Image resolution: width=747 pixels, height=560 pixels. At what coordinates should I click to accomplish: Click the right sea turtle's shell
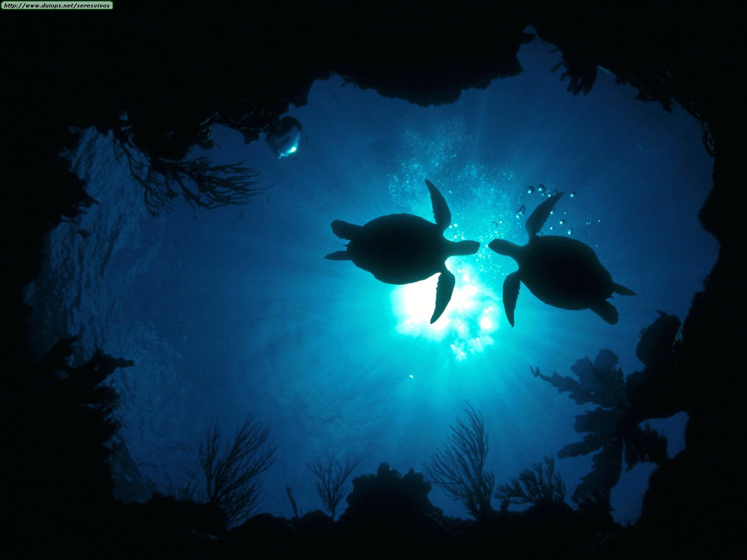tap(562, 272)
